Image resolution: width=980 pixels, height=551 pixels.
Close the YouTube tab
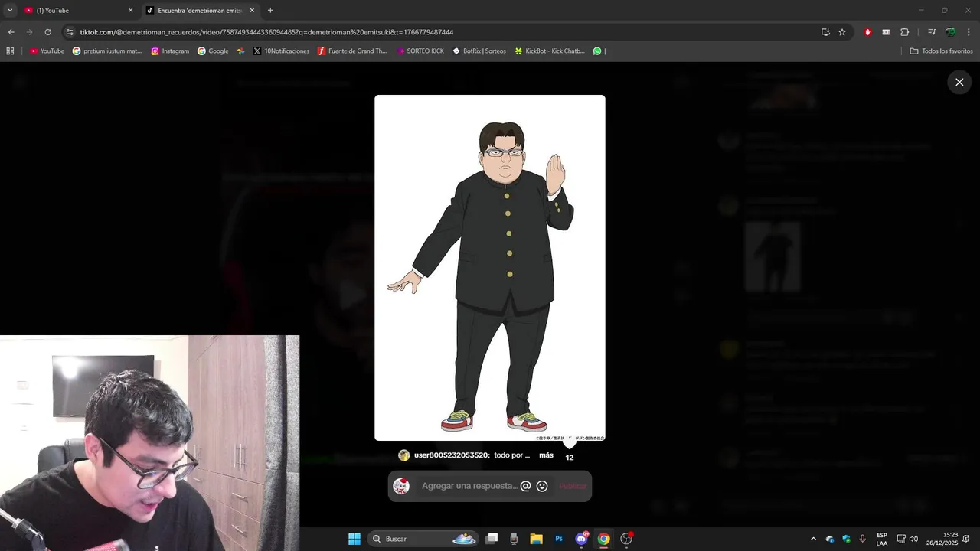tap(130, 11)
